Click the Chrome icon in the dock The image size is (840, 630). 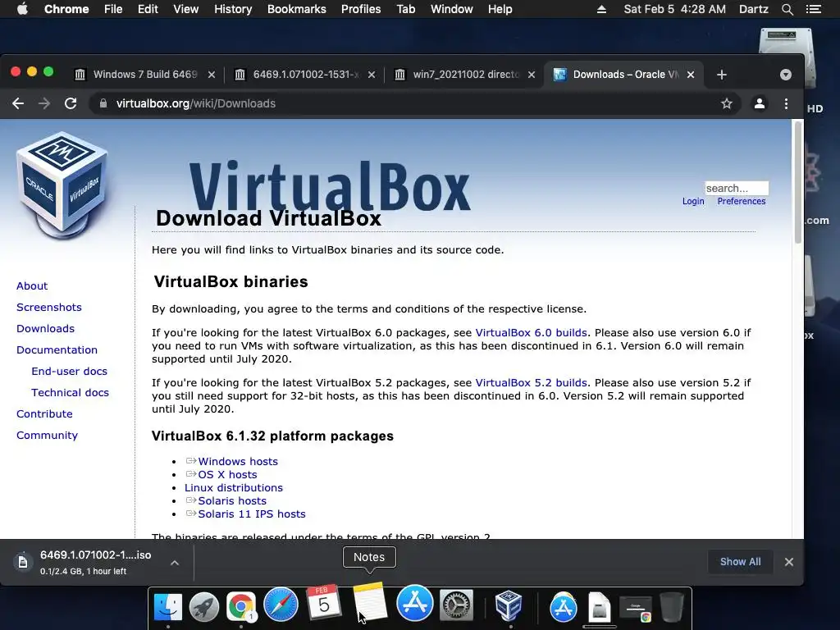(241, 607)
